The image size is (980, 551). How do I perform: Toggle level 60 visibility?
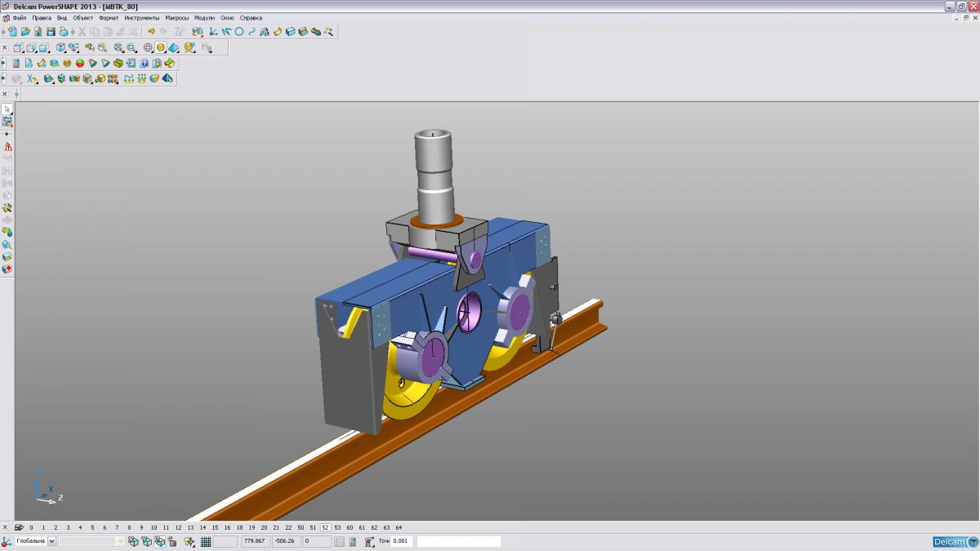(350, 527)
